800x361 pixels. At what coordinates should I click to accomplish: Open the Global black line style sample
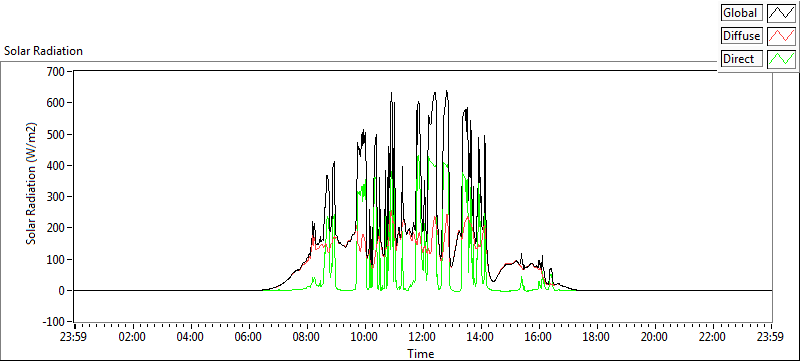[781, 13]
